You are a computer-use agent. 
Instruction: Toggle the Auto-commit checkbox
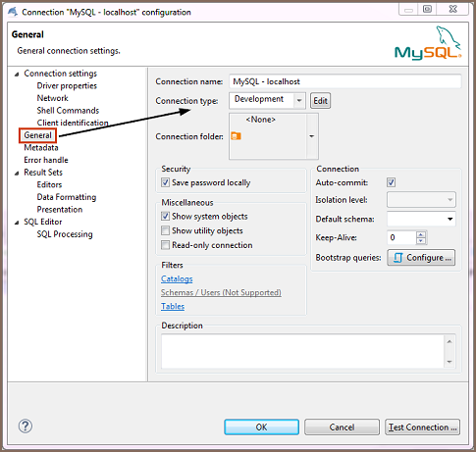tap(391, 182)
